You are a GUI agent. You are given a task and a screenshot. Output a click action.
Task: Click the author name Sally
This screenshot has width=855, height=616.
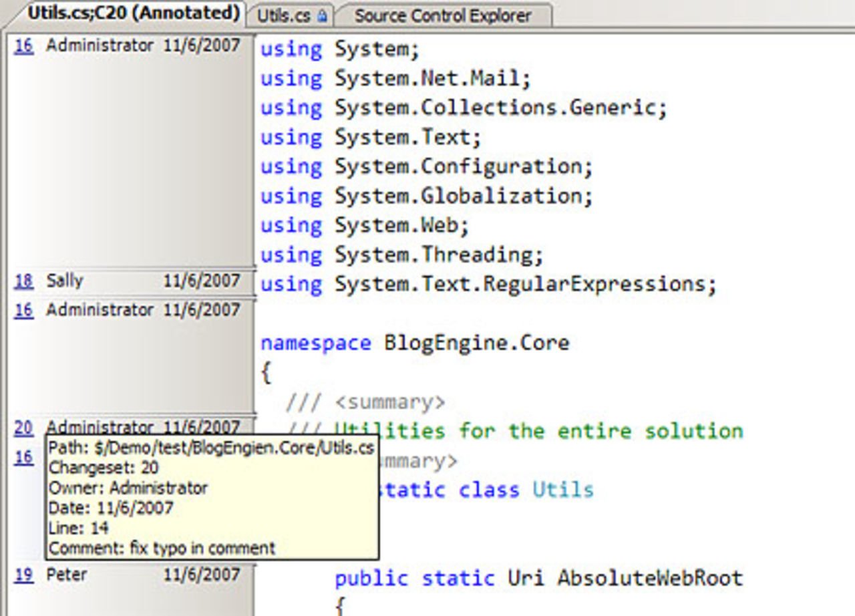click(65, 281)
